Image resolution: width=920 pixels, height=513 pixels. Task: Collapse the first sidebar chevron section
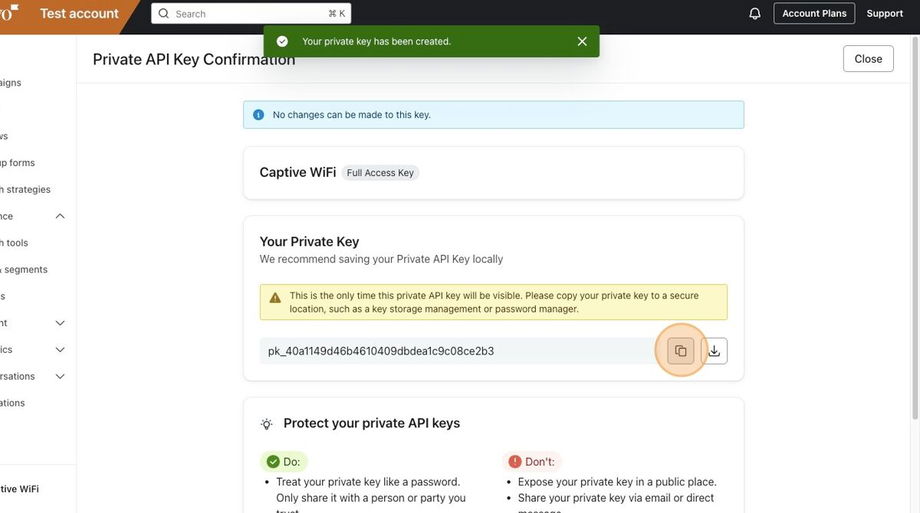60,216
